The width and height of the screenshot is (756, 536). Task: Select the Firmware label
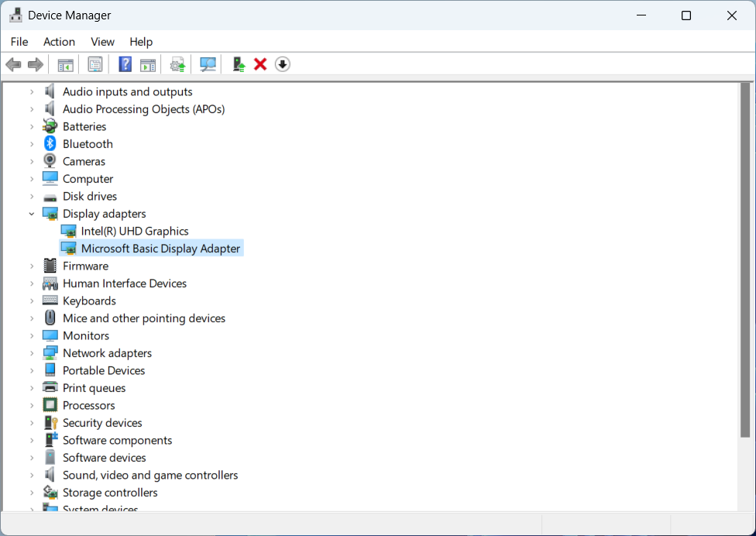[x=85, y=266]
